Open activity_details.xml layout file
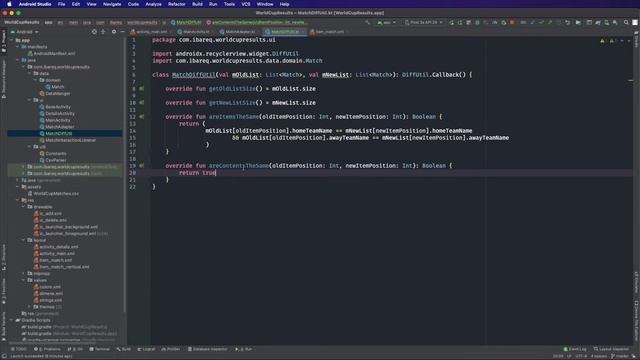Viewport: 640px width, 360px height. (56, 247)
